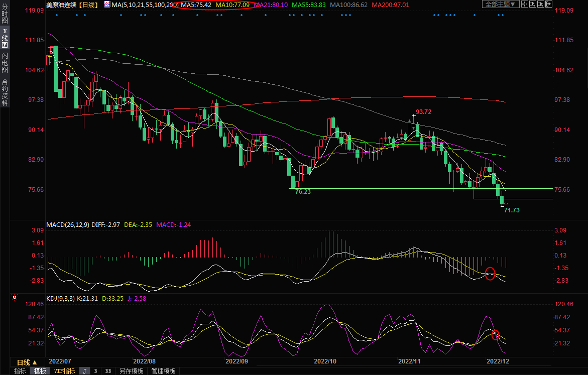The width and height of the screenshot is (588, 375).
Task: Click the red circle marker on KDJ line
Action: 495,335
